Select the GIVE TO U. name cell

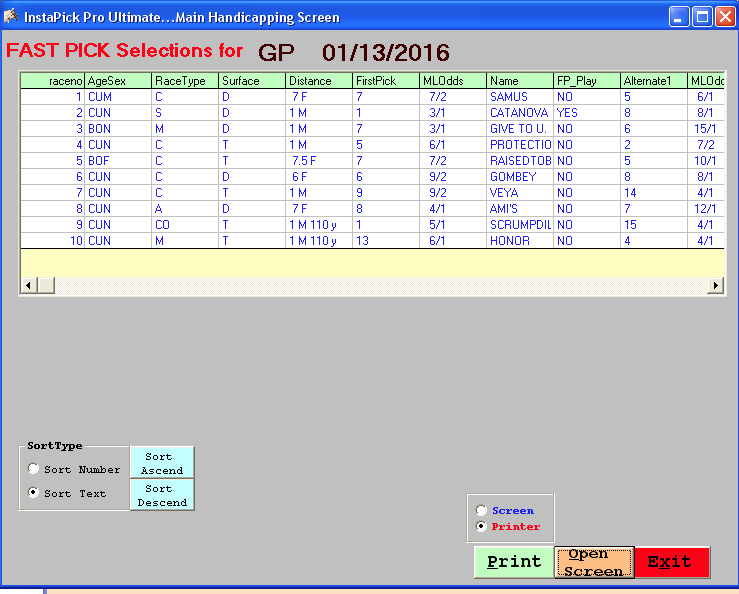[520, 129]
